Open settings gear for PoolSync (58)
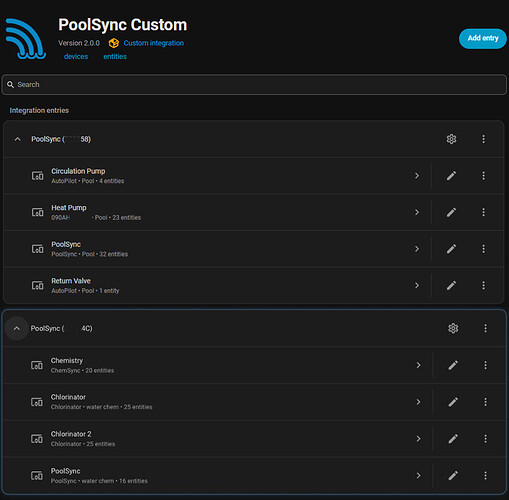Image resolution: width=509 pixels, height=500 pixels. coord(451,139)
